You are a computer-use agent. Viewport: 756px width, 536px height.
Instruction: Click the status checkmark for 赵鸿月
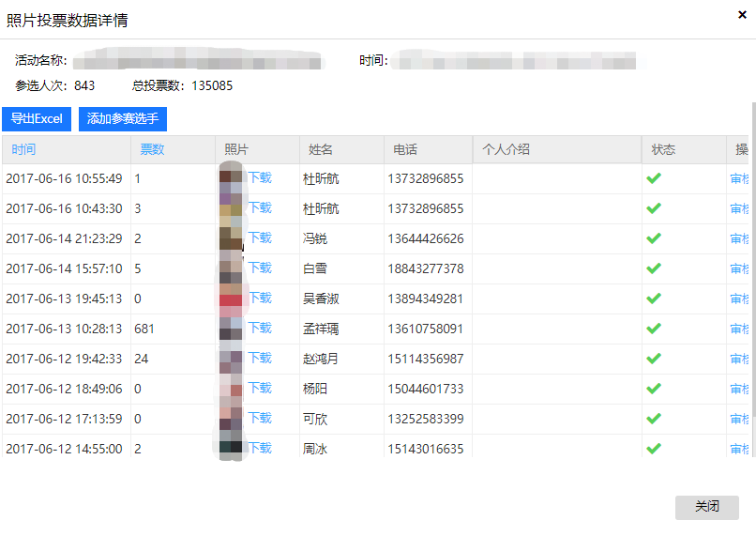[x=654, y=359]
